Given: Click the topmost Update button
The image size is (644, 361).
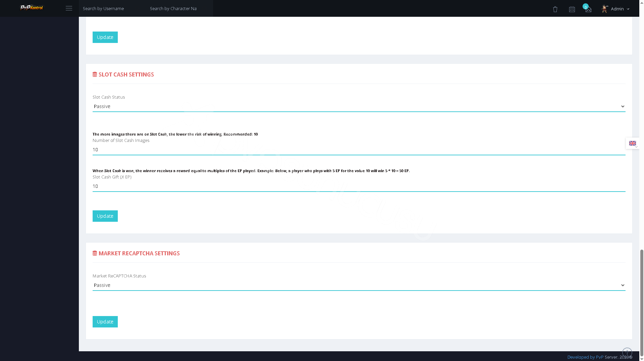Looking at the screenshot, I should point(105,37).
